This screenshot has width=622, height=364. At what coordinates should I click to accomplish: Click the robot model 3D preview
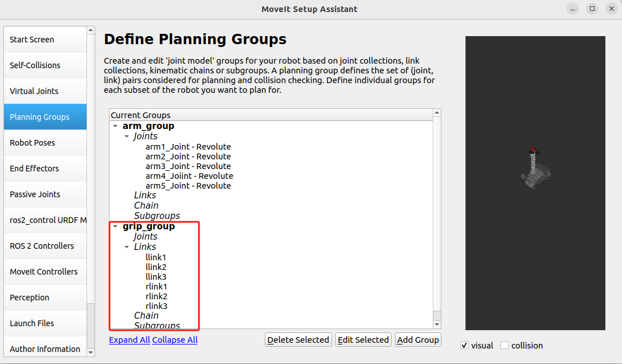[535, 183]
